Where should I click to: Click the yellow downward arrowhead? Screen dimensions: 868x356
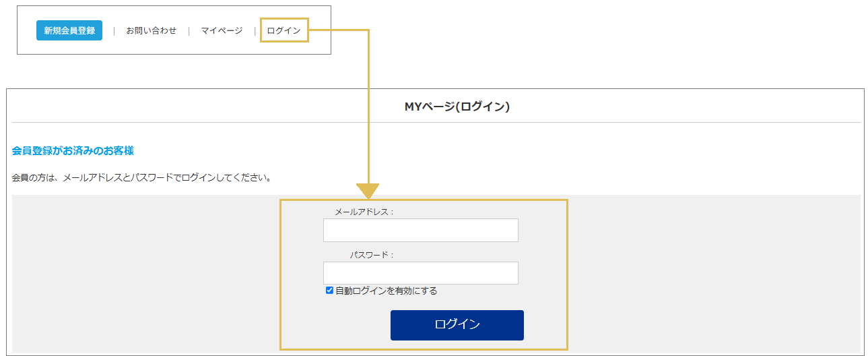(x=368, y=191)
